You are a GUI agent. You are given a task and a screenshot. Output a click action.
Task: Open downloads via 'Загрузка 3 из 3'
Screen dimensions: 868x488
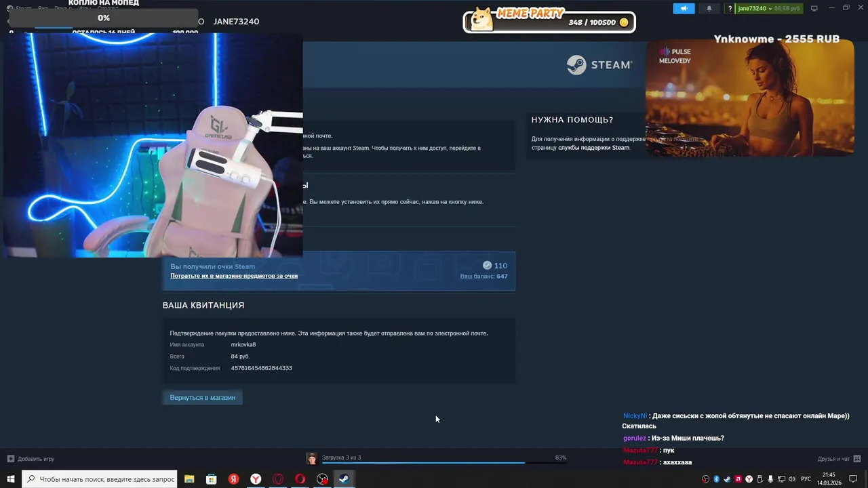tap(341, 457)
